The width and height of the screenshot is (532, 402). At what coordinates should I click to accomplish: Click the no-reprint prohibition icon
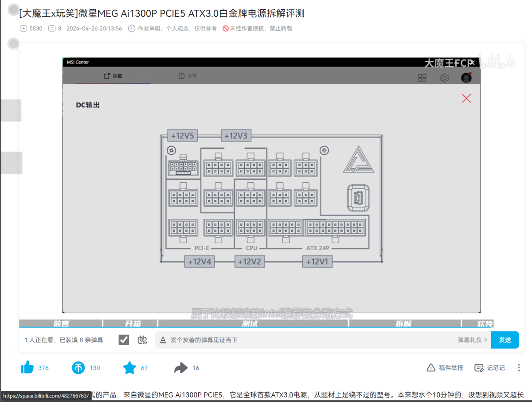(226, 28)
